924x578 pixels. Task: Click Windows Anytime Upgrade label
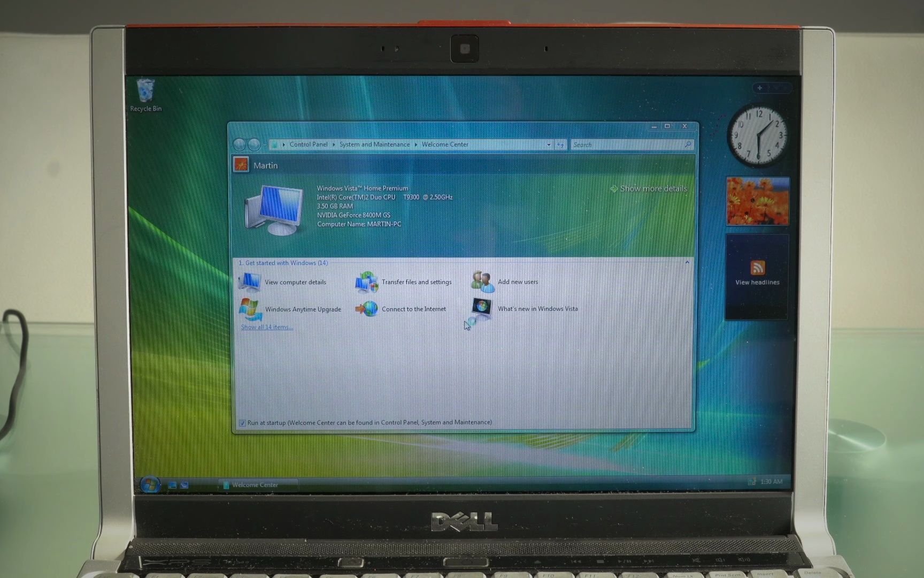[303, 309]
